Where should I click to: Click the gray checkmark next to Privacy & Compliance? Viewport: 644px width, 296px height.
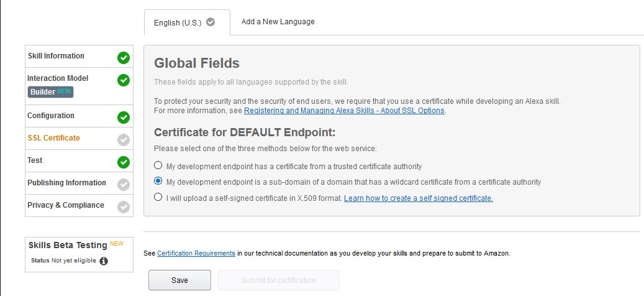tap(124, 207)
